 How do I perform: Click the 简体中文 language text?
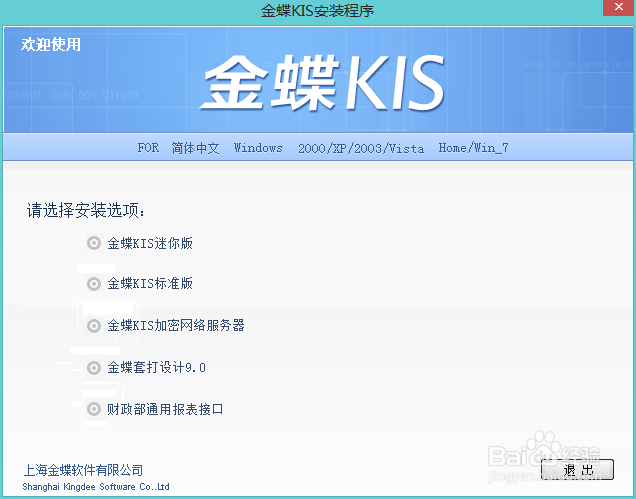click(x=196, y=148)
